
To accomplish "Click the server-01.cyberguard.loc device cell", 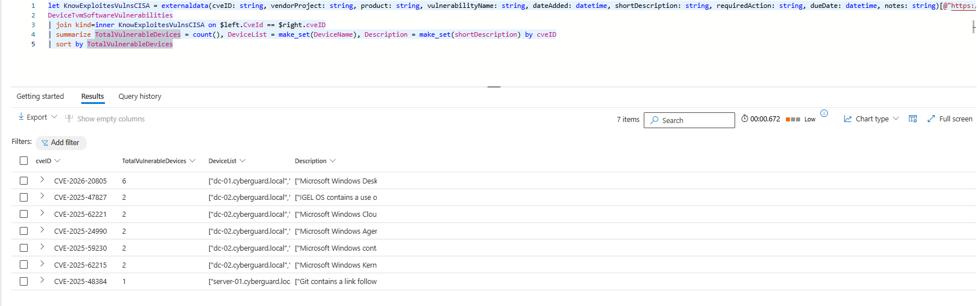I will [x=249, y=282].
